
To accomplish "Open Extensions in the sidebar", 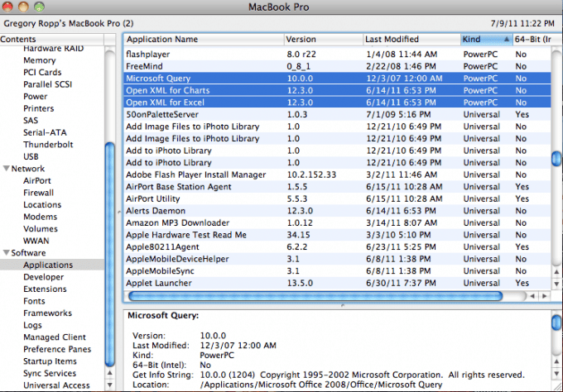I will (45, 289).
